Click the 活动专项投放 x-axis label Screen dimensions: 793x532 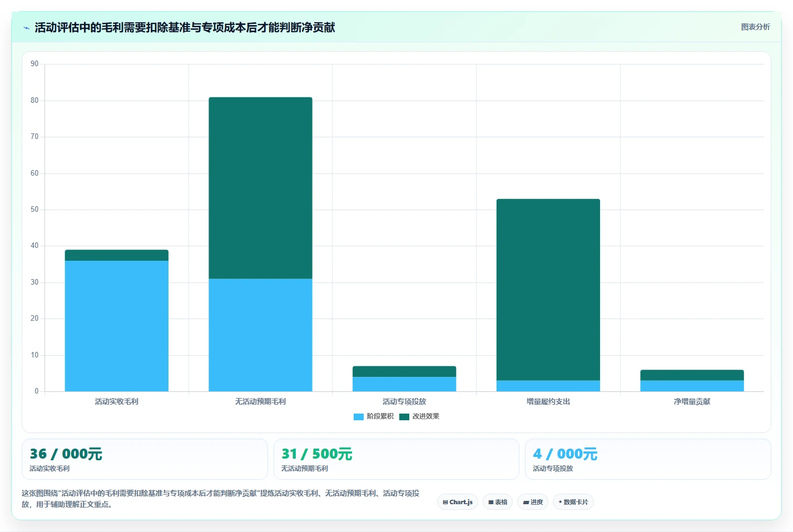point(404,401)
